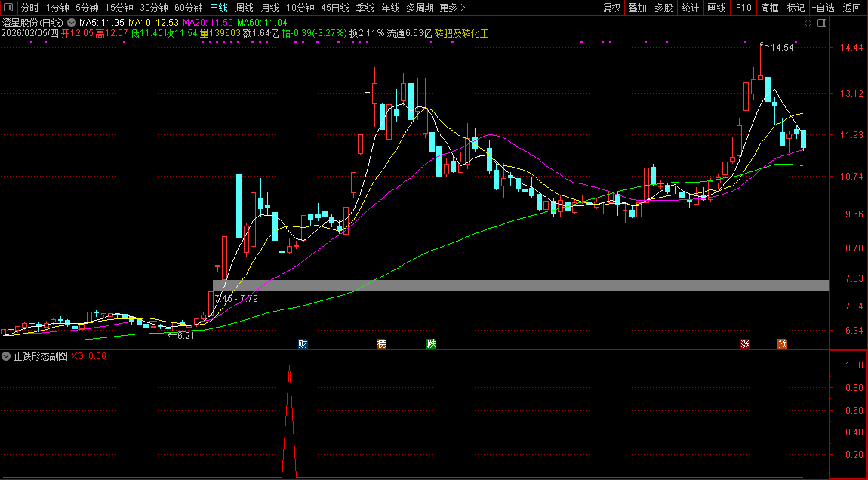The height and width of the screenshot is (480, 868).
Task: Open the 磷肥及磷化工 sector link
Action: 461,34
